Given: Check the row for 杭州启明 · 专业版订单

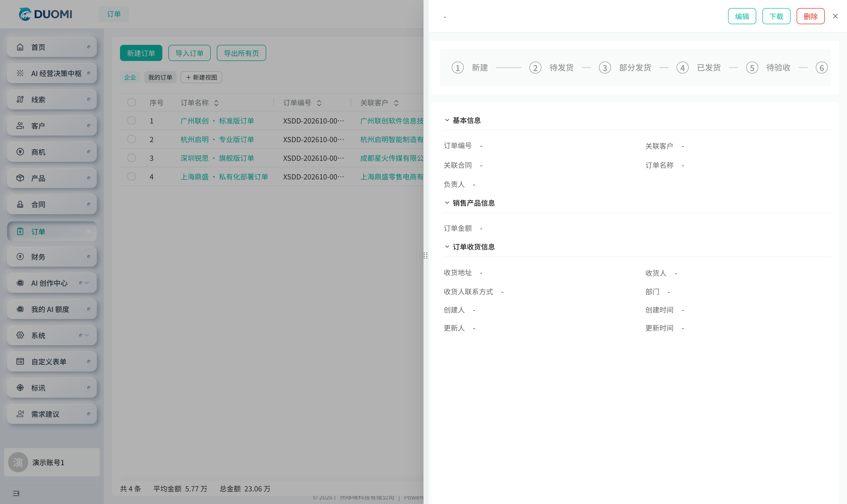Looking at the screenshot, I should pyautogui.click(x=132, y=139).
